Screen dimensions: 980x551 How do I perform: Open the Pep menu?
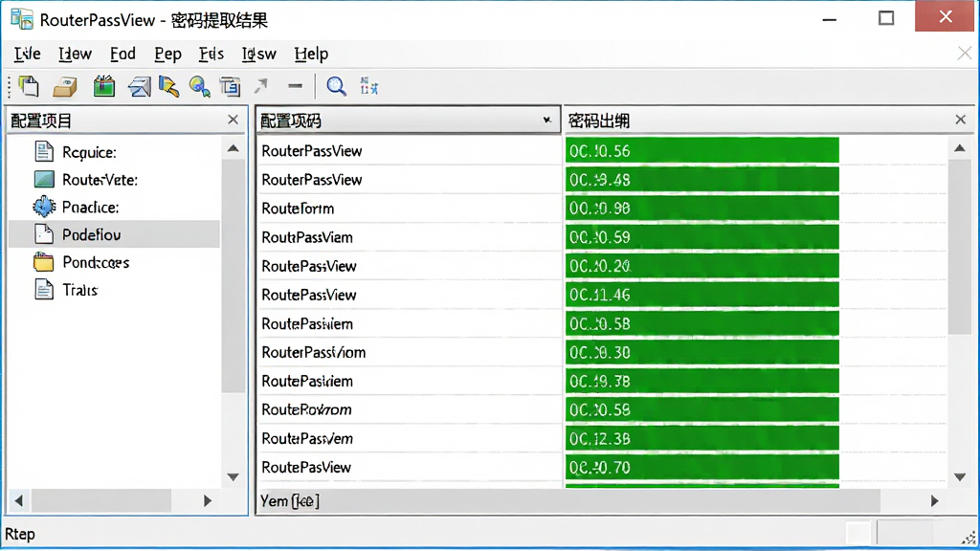click(168, 54)
